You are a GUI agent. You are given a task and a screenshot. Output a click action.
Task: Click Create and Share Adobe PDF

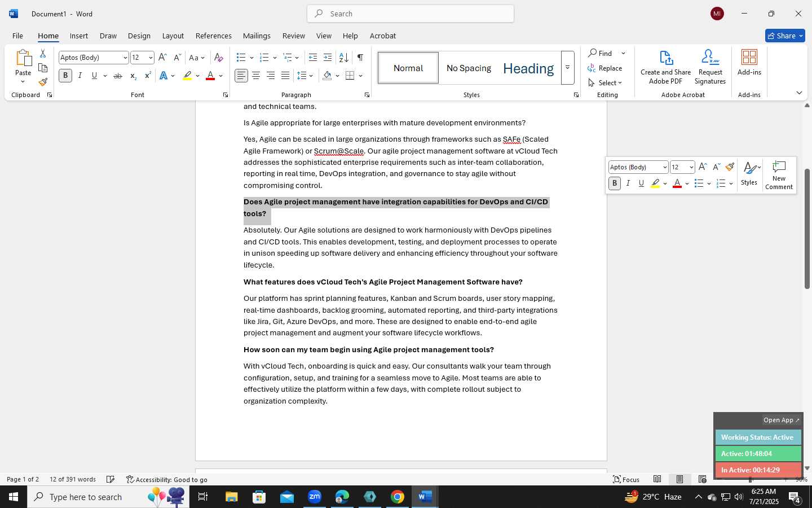[665, 67]
